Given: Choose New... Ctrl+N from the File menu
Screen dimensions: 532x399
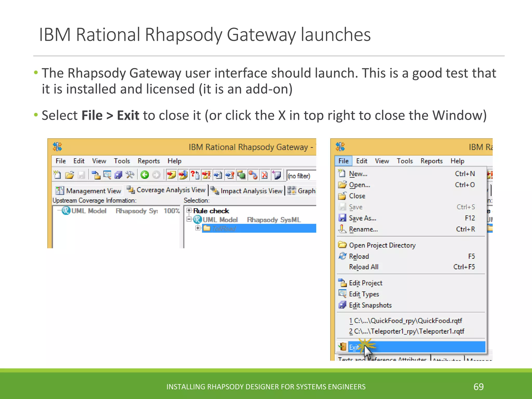Looking at the screenshot, I should click(x=411, y=174).
